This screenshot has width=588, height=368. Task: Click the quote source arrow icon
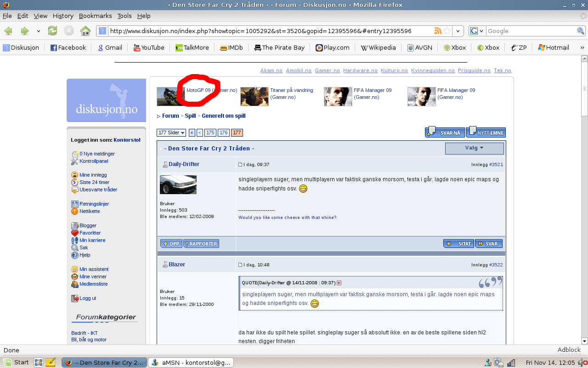click(x=339, y=282)
